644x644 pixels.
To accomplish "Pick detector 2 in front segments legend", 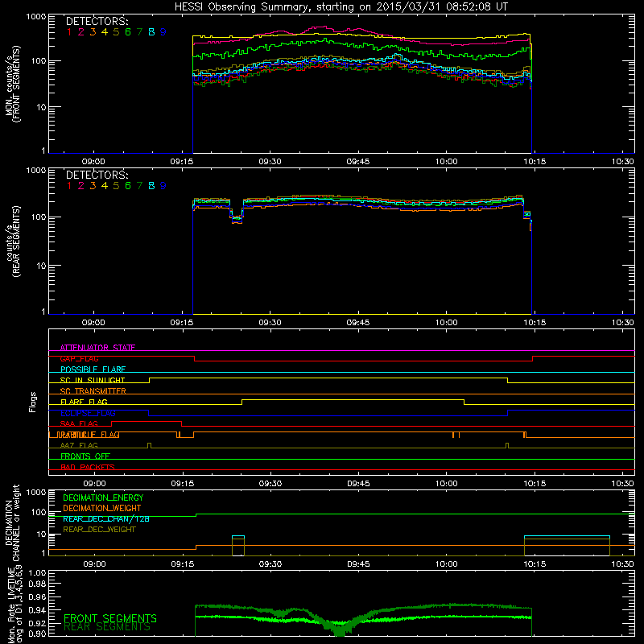I will point(81,32).
